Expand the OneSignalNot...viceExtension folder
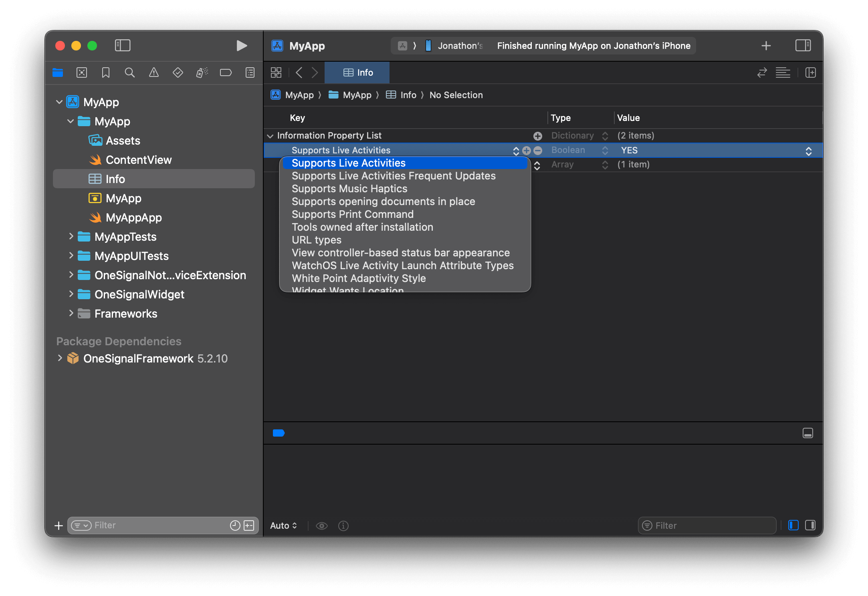The height and width of the screenshot is (596, 868). coord(71,275)
